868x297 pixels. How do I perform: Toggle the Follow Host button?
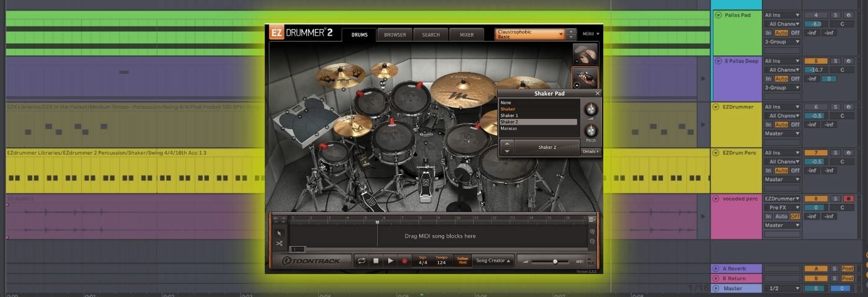click(x=463, y=260)
